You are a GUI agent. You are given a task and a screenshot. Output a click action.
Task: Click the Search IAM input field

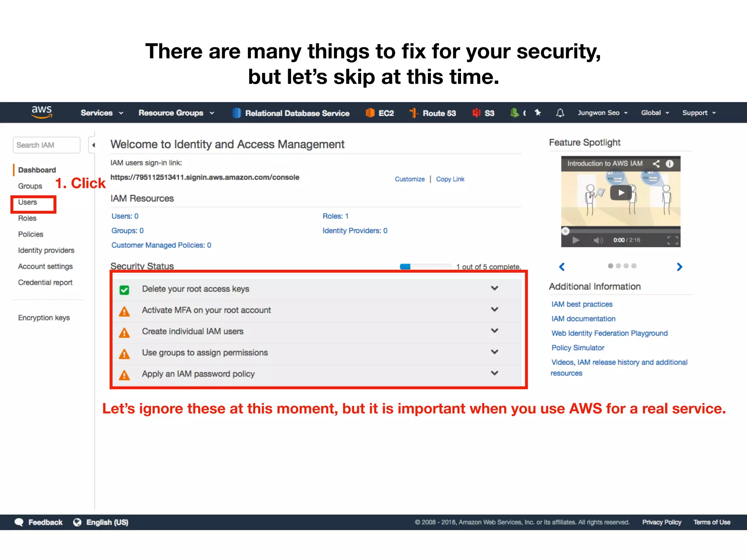[x=46, y=145]
